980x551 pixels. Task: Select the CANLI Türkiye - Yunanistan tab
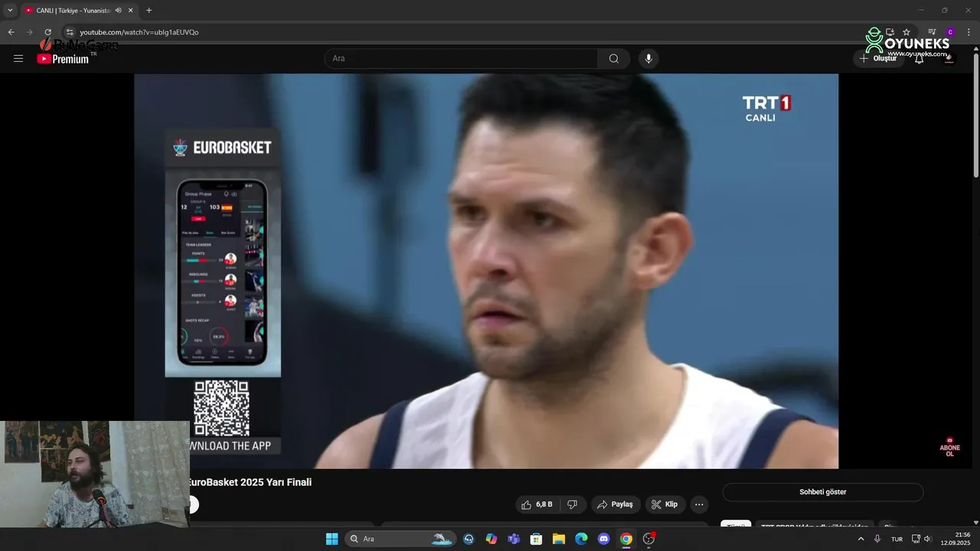73,10
